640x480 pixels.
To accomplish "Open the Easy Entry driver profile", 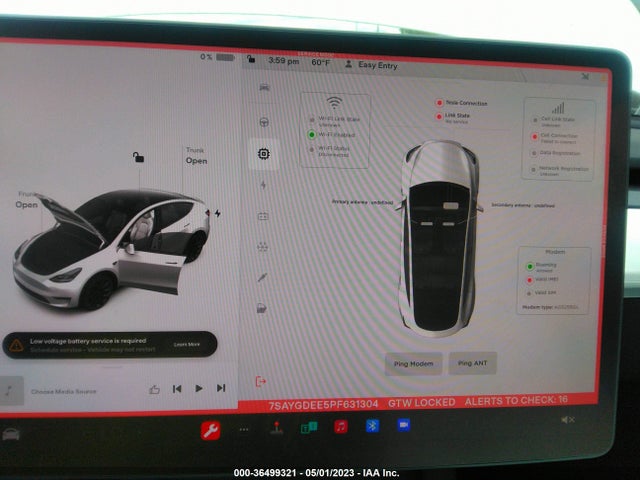I will click(x=371, y=64).
